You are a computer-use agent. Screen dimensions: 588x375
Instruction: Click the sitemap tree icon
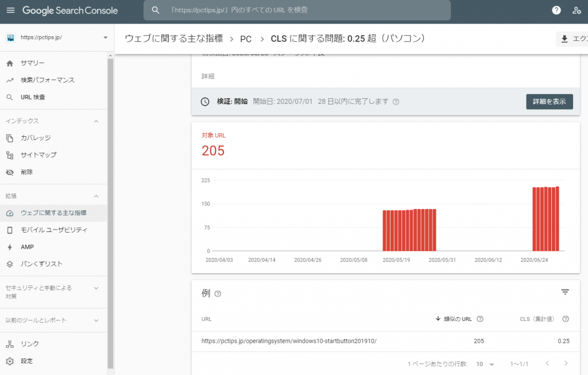pyautogui.click(x=10, y=155)
